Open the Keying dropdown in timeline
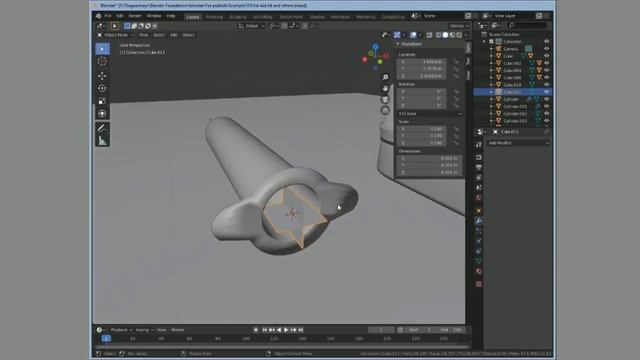The image size is (640, 360). (x=144, y=330)
